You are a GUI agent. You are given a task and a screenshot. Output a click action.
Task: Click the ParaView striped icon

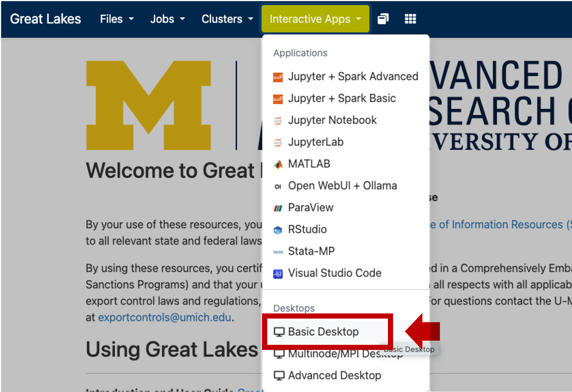(278, 208)
